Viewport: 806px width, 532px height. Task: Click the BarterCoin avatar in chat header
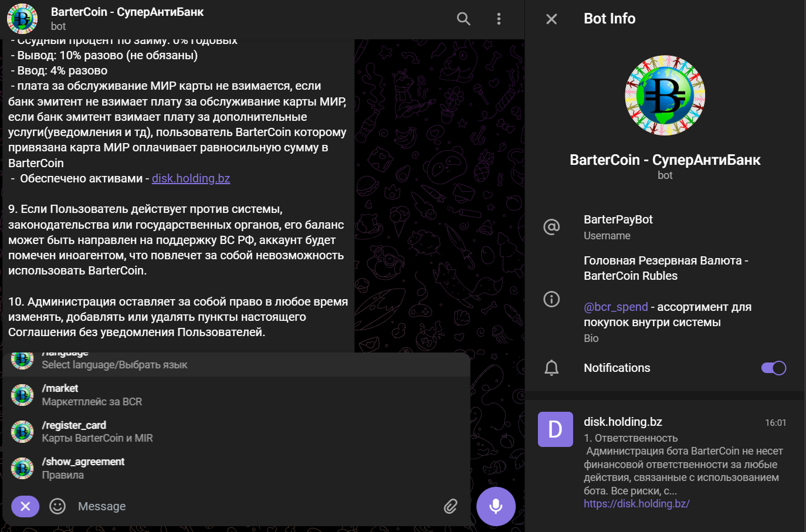(x=22, y=19)
